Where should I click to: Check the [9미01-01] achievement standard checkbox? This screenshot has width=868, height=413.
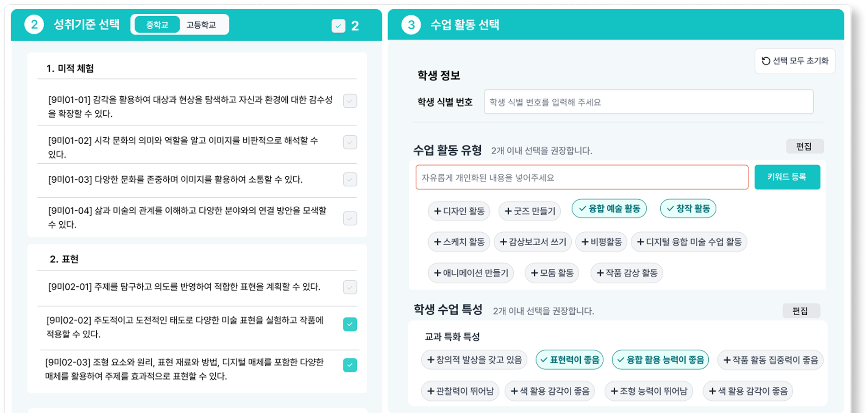point(350,101)
